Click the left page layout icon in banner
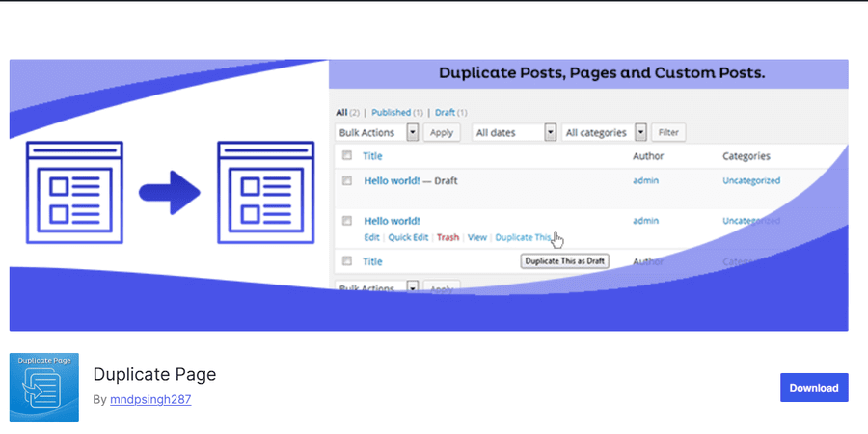This screenshot has width=868, height=434. (74, 192)
